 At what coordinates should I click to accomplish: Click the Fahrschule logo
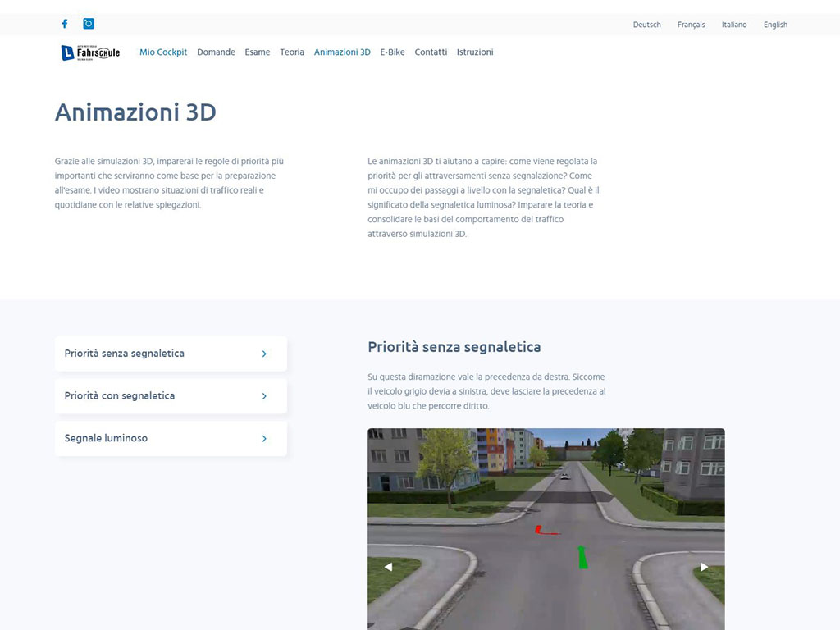pos(90,52)
